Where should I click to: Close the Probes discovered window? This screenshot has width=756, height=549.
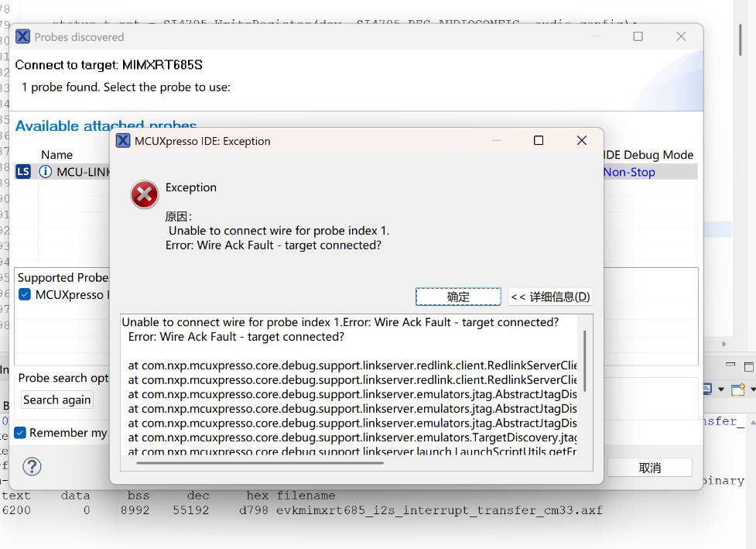click(681, 36)
